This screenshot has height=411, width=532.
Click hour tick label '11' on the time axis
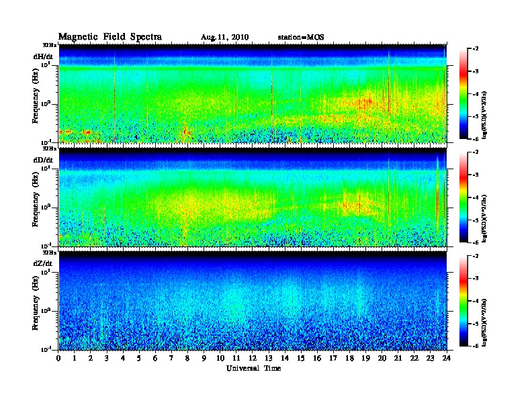click(x=236, y=358)
